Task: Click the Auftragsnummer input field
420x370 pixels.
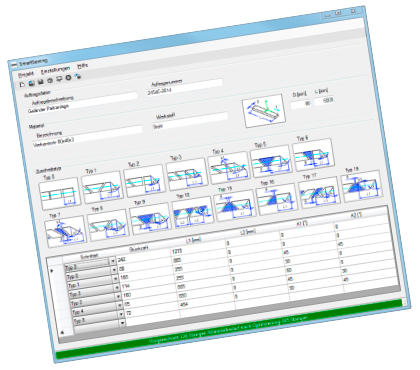Action: tap(185, 88)
